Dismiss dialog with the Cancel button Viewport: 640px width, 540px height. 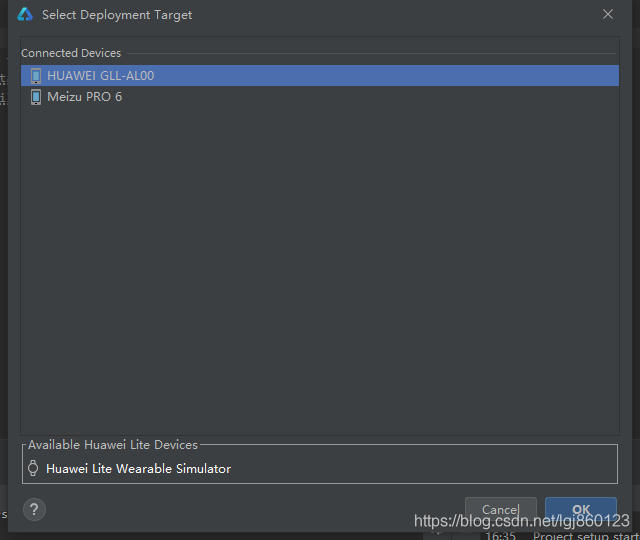pos(501,509)
